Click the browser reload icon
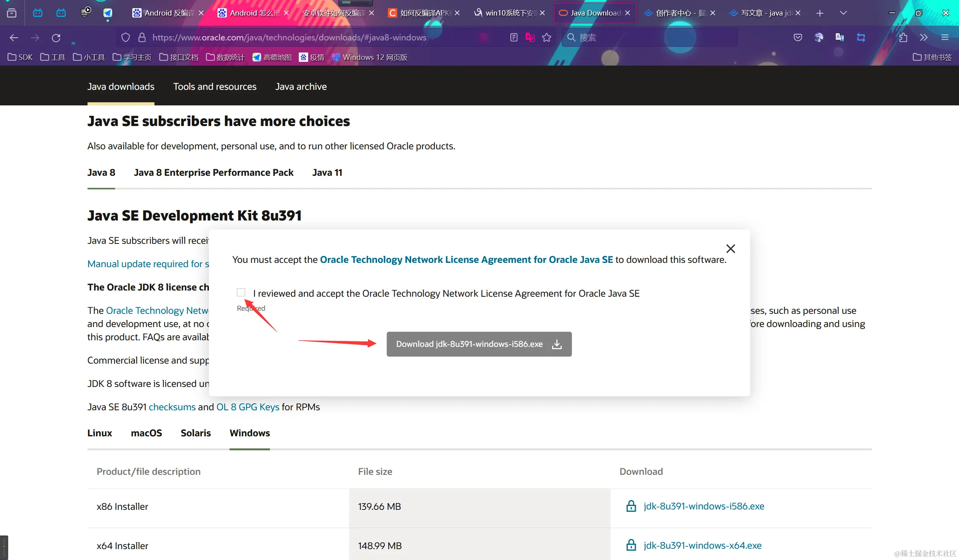The image size is (959, 560). tap(56, 38)
